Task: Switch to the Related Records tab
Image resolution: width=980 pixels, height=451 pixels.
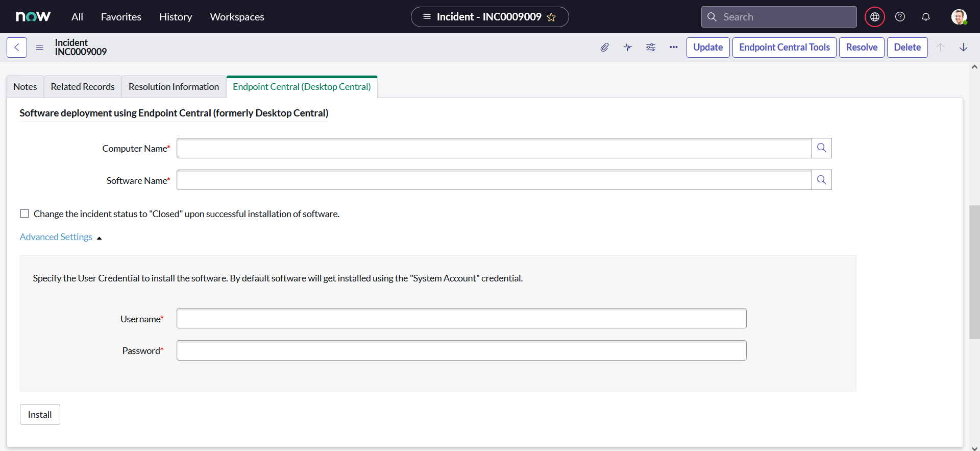Action: click(x=83, y=87)
